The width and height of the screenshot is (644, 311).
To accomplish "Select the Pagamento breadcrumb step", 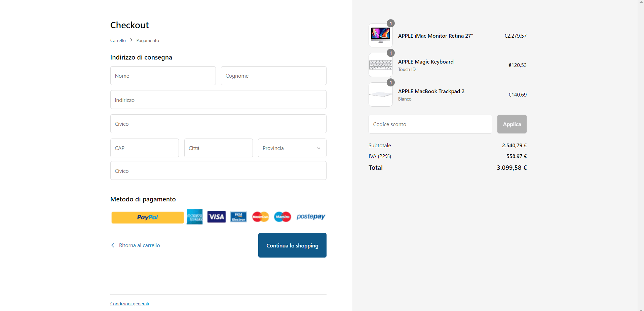I will 148,40.
